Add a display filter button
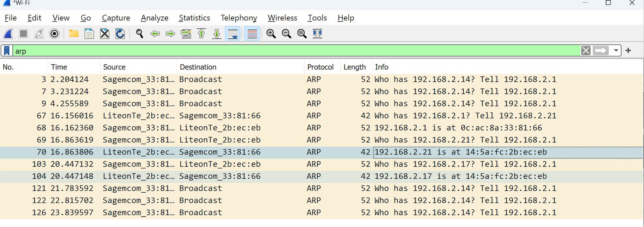644x227 pixels. 628,50
